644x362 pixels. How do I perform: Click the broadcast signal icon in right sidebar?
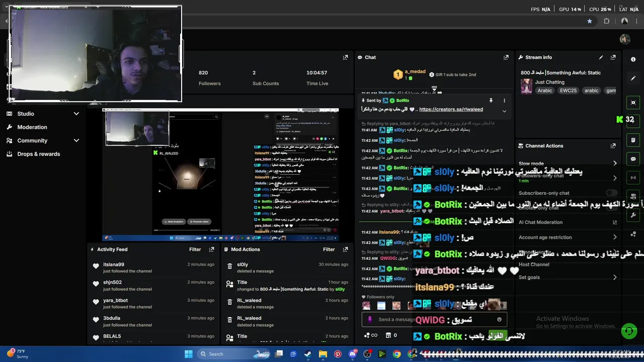(633, 177)
